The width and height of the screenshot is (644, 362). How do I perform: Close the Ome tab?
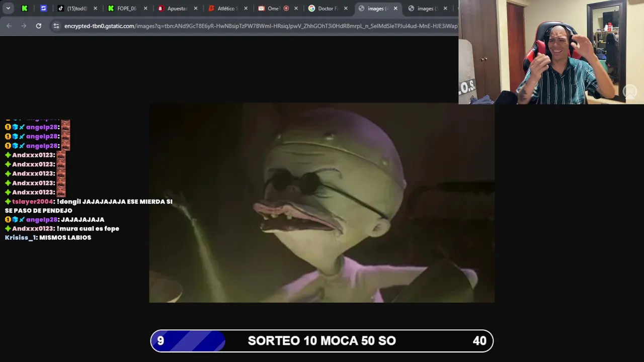(x=296, y=9)
